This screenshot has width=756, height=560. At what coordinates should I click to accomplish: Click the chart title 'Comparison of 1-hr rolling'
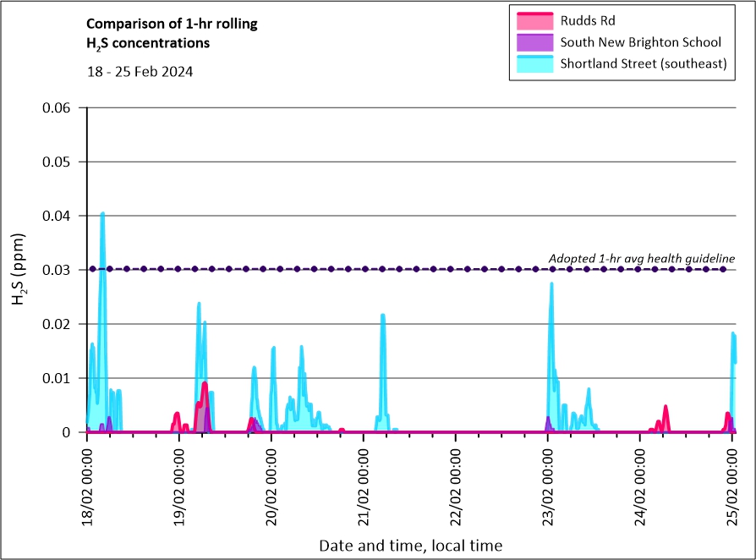pos(172,24)
